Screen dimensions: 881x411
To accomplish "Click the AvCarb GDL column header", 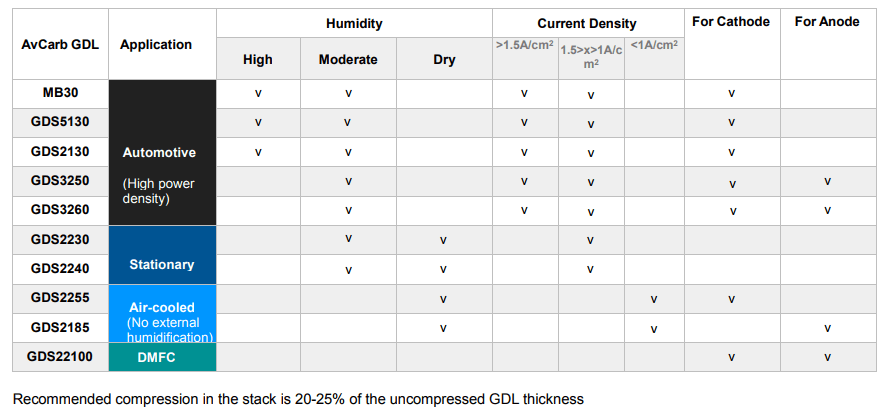I will pyautogui.click(x=60, y=44).
